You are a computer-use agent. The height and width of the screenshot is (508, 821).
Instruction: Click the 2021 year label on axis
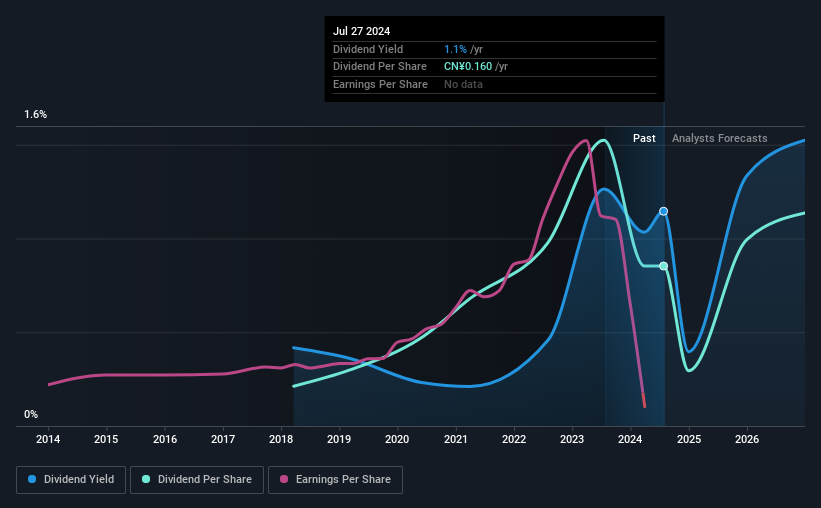tap(456, 439)
